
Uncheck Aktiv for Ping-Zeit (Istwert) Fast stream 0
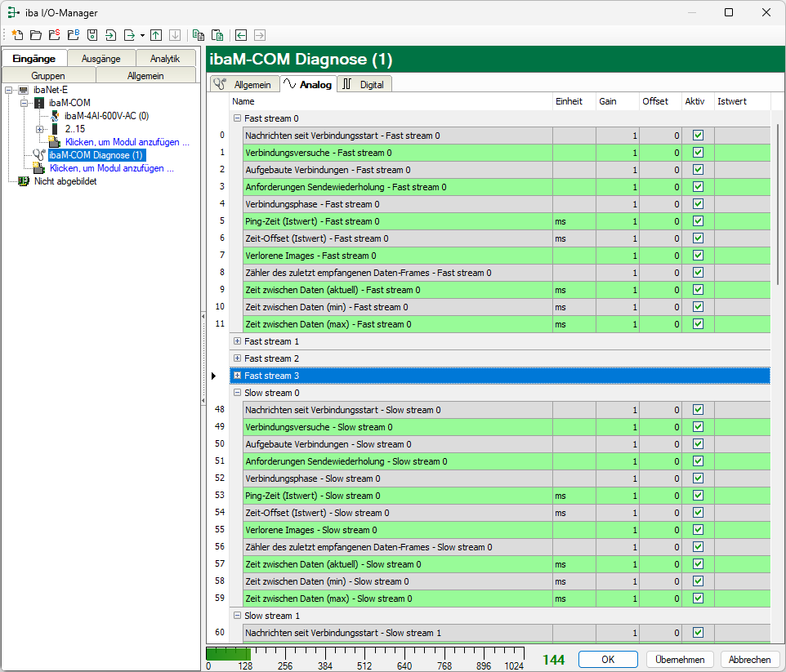[x=698, y=221]
